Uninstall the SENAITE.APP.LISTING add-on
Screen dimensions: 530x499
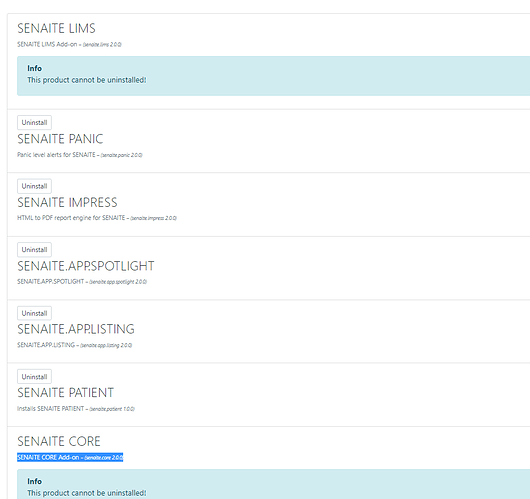[34, 313]
